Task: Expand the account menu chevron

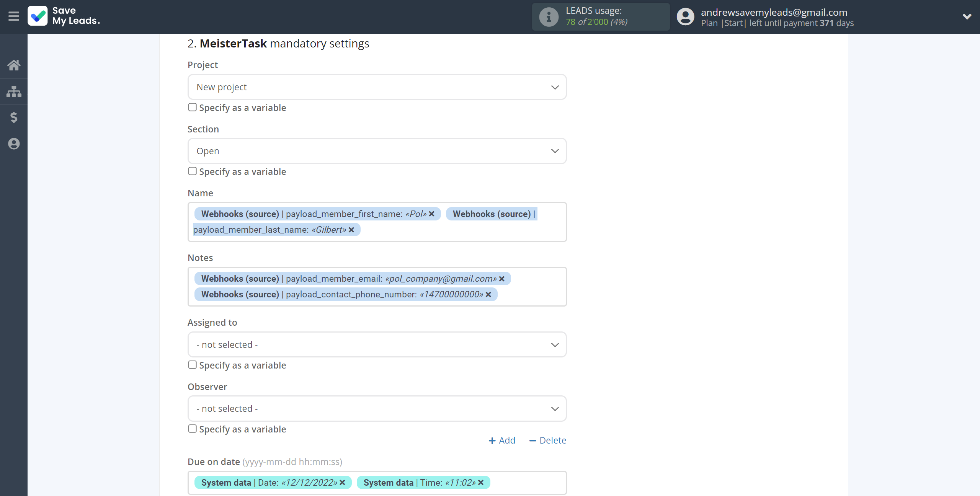Action: coord(967,16)
